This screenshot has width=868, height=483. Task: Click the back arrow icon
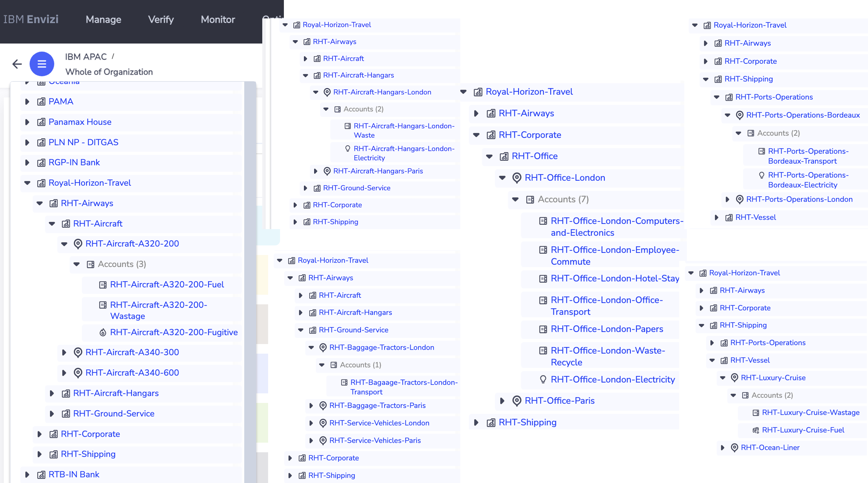coord(17,64)
